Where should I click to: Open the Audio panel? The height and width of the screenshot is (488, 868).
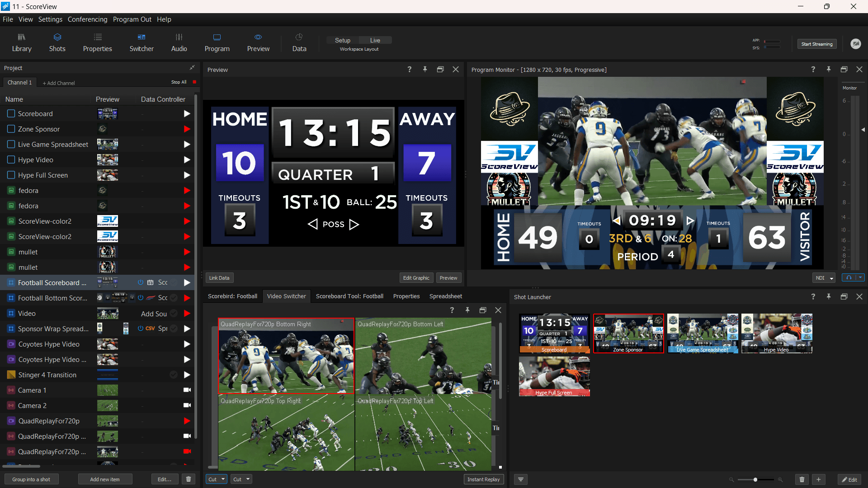pyautogui.click(x=179, y=42)
